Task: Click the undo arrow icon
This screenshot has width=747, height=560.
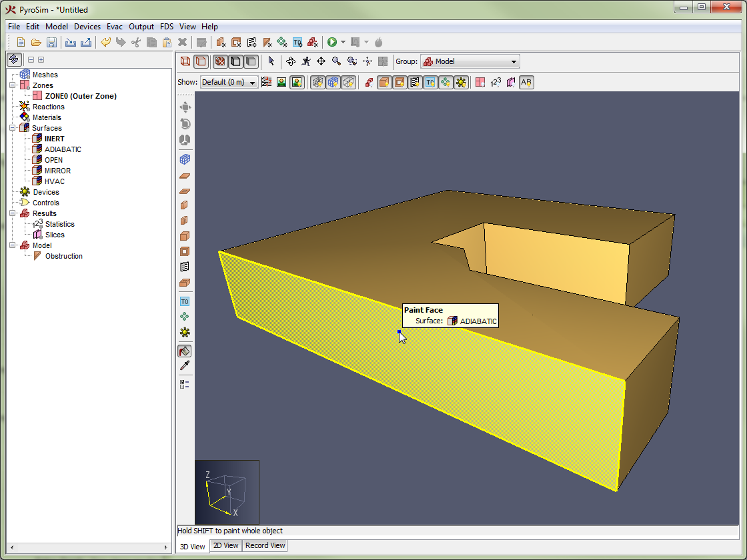Action: (106, 43)
